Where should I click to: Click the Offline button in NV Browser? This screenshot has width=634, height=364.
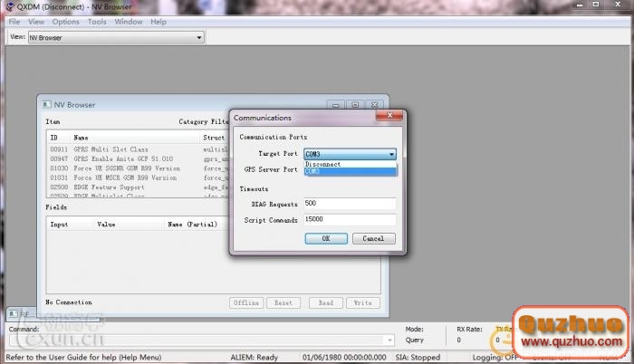(x=246, y=303)
